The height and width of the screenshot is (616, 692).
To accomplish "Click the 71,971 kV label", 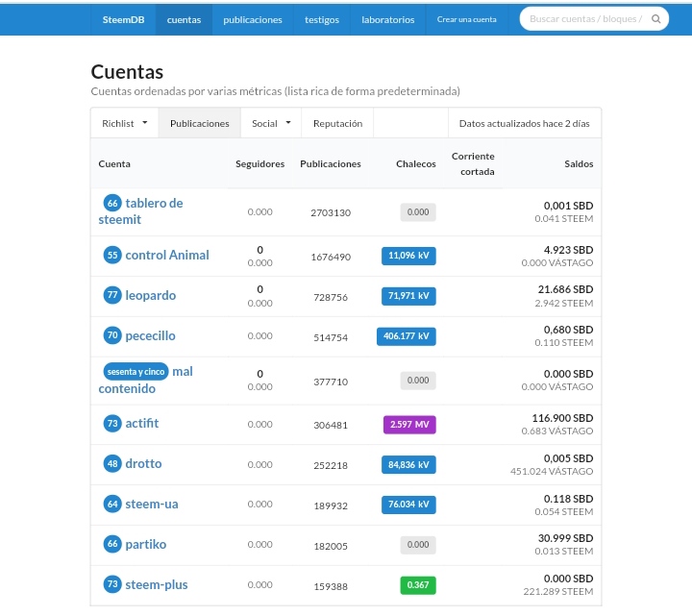I will (x=408, y=296).
